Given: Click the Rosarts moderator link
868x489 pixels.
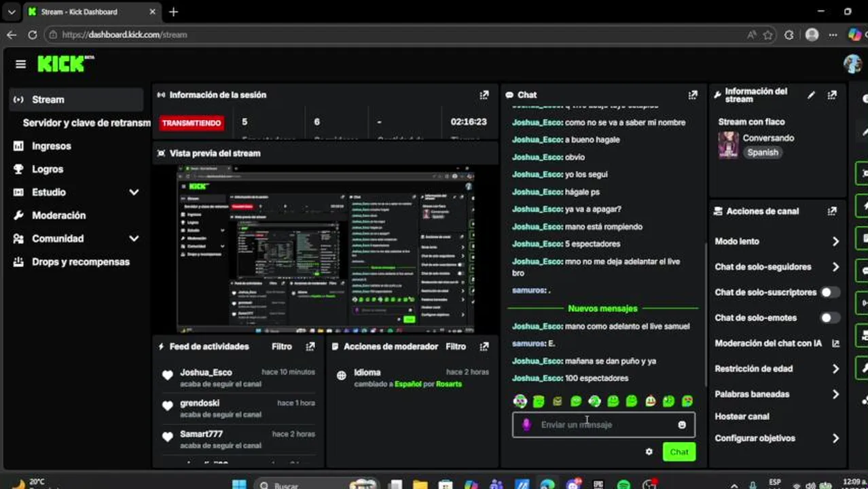Looking at the screenshot, I should click(449, 384).
